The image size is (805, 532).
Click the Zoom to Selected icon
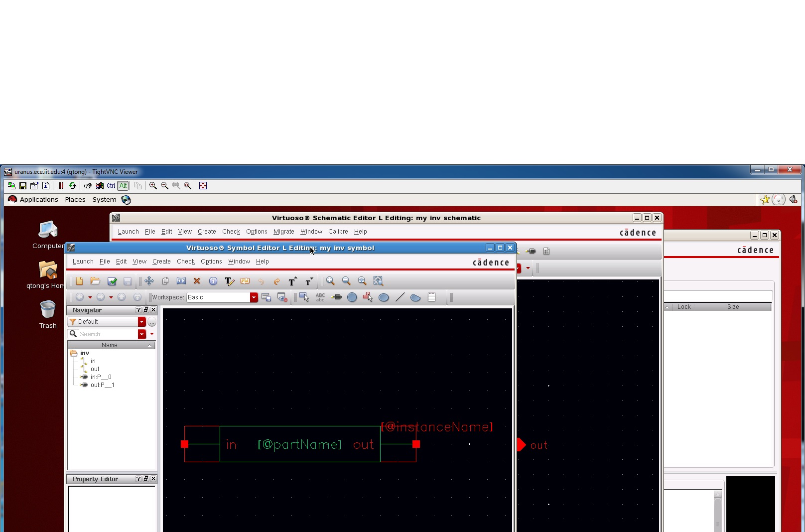click(378, 281)
